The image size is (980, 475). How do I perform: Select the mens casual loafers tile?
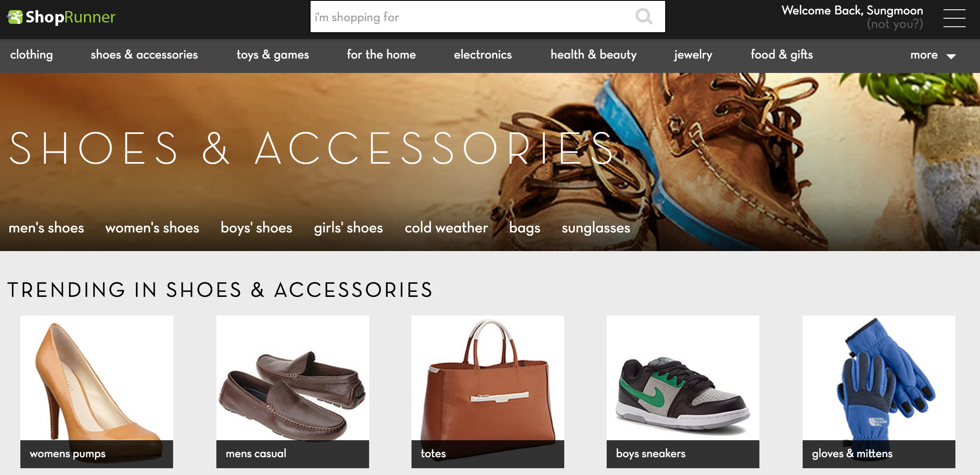tap(293, 391)
